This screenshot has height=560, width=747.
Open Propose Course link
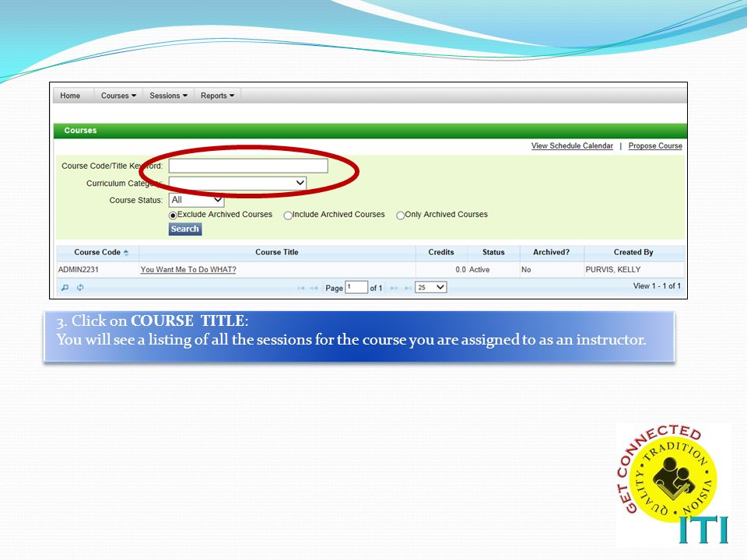(x=655, y=145)
